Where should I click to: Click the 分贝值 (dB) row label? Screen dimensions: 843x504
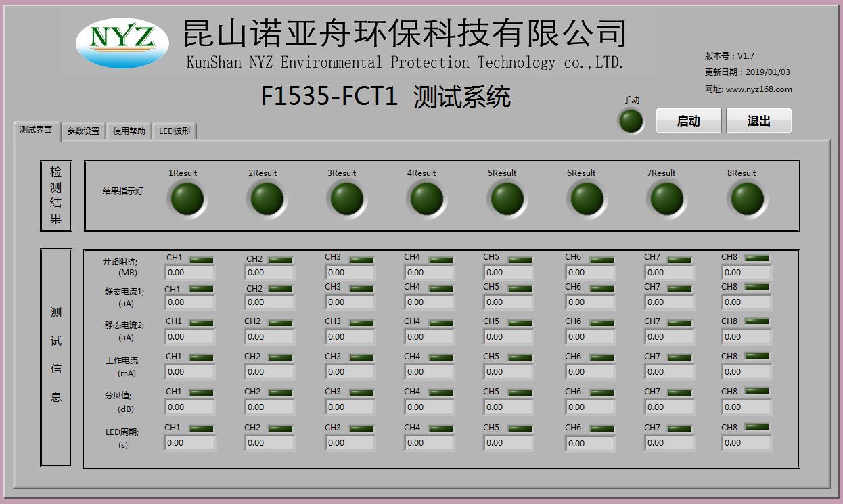coord(119,402)
